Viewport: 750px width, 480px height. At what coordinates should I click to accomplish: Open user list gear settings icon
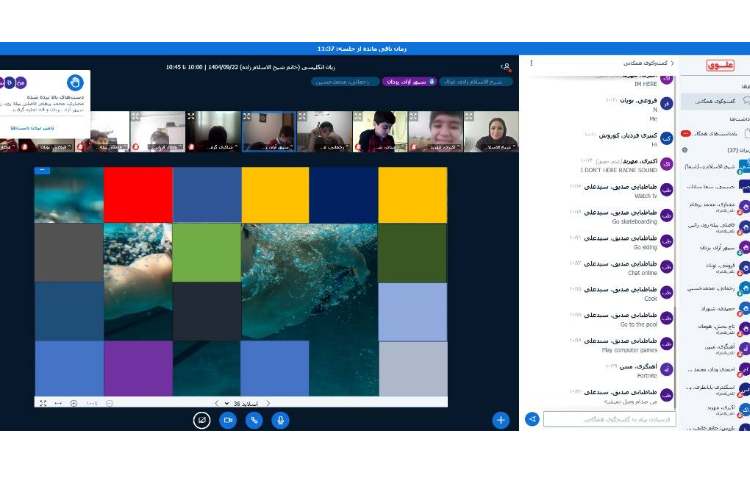(x=686, y=150)
